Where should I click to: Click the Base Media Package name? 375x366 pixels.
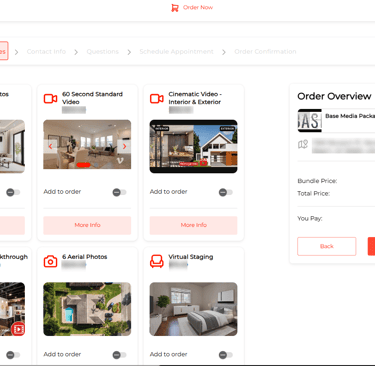pyautogui.click(x=350, y=116)
